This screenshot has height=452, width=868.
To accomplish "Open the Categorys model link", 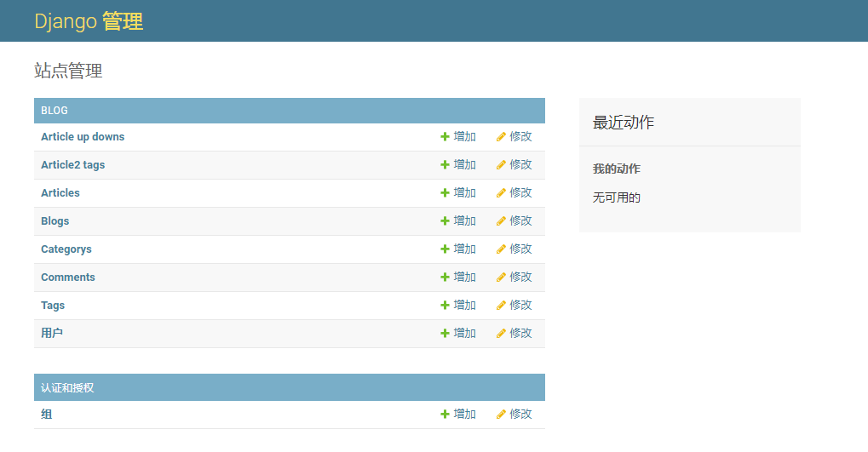I will (66, 249).
